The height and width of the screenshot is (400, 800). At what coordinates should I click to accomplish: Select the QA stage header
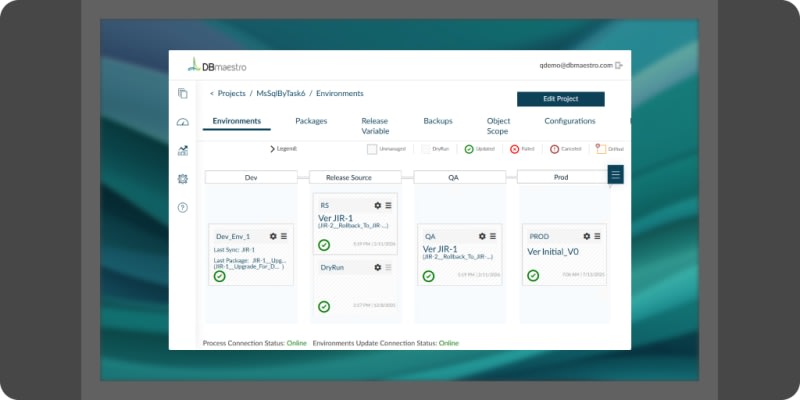pyautogui.click(x=460, y=177)
